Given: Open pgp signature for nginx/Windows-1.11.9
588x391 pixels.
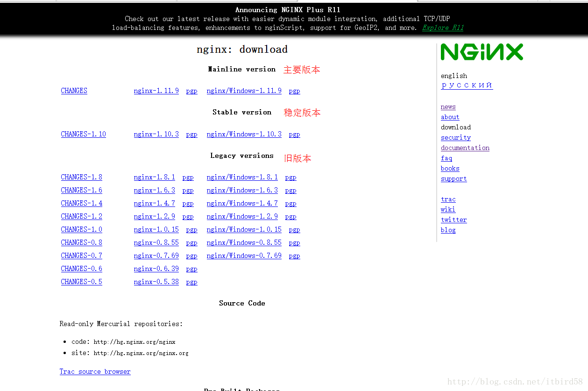Looking at the screenshot, I should tap(294, 91).
